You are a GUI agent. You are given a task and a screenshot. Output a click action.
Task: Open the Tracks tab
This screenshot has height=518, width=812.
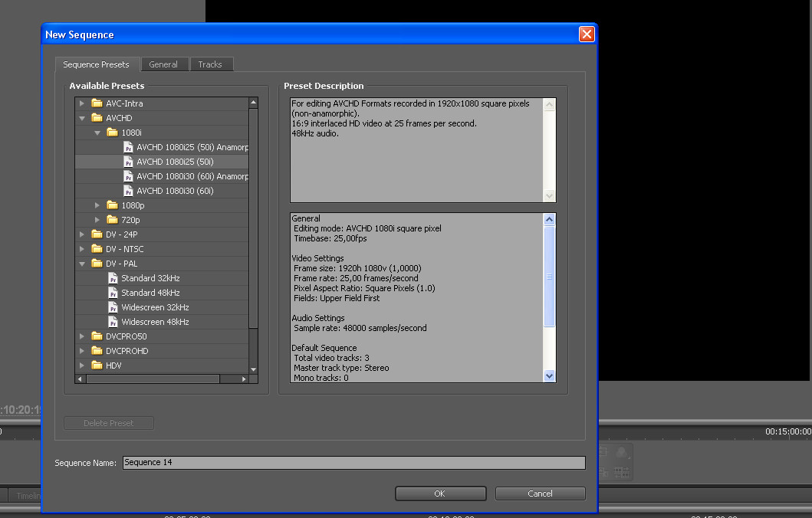tap(210, 64)
